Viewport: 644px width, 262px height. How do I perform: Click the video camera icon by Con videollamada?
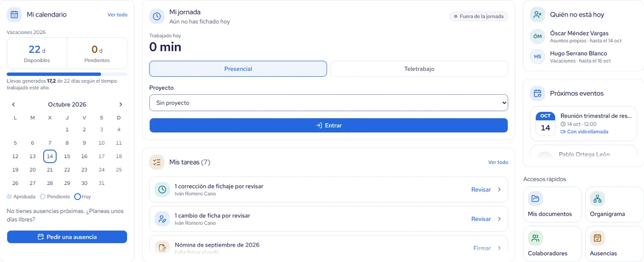click(563, 131)
